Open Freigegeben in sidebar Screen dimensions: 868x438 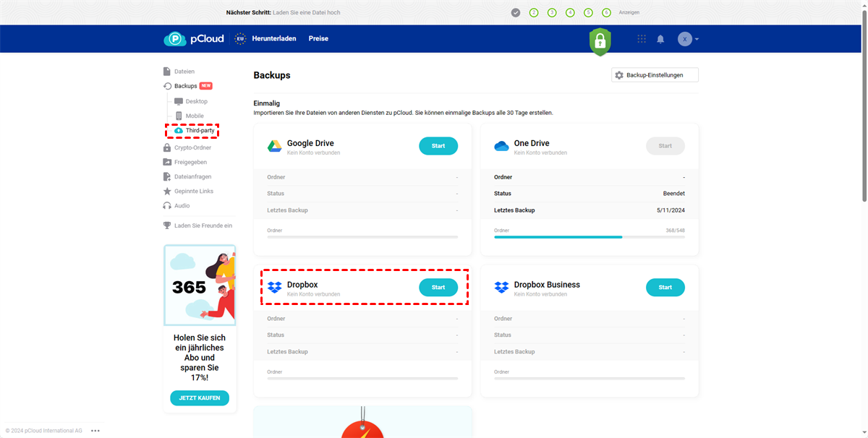click(x=190, y=162)
